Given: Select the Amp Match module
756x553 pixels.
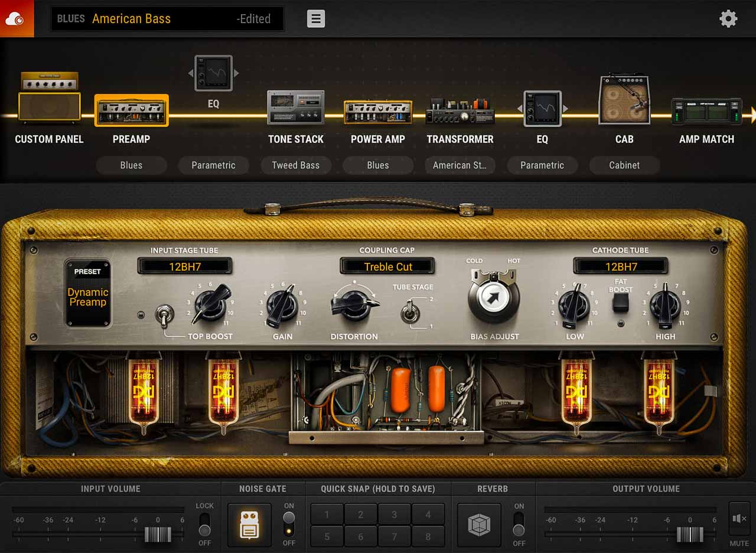Looking at the screenshot, I should click(706, 111).
